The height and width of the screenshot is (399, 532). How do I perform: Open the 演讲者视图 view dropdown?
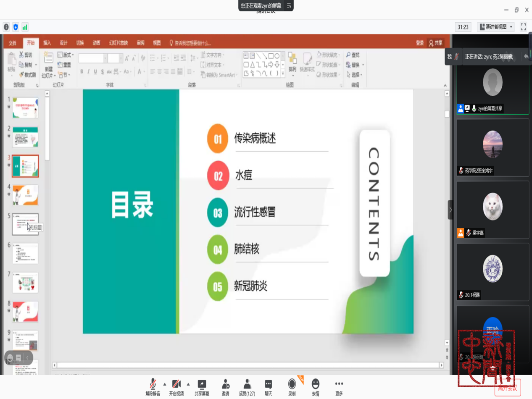[x=496, y=27]
